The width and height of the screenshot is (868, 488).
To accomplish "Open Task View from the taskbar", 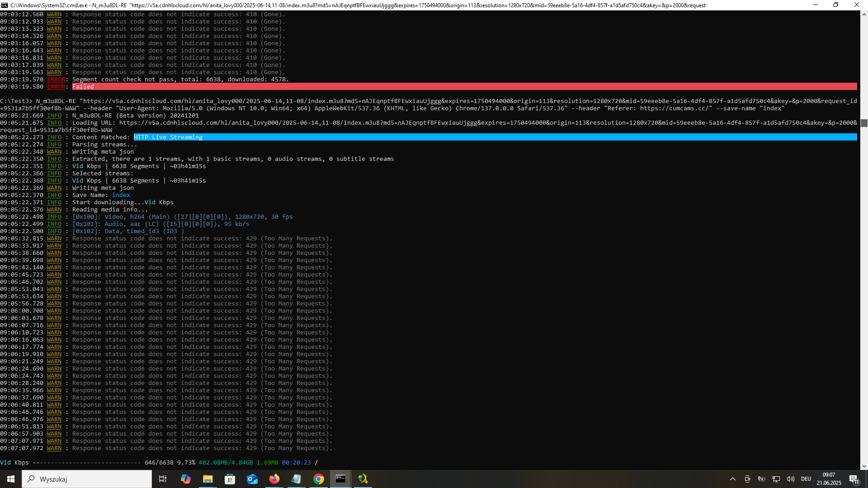I will click(x=163, y=479).
